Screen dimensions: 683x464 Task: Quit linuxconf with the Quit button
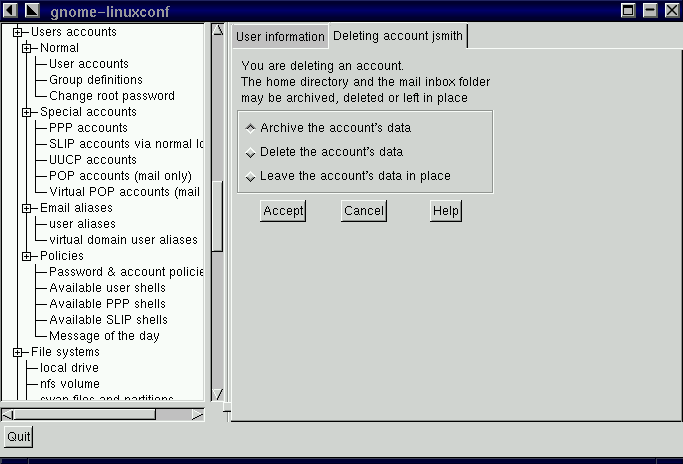click(19, 437)
